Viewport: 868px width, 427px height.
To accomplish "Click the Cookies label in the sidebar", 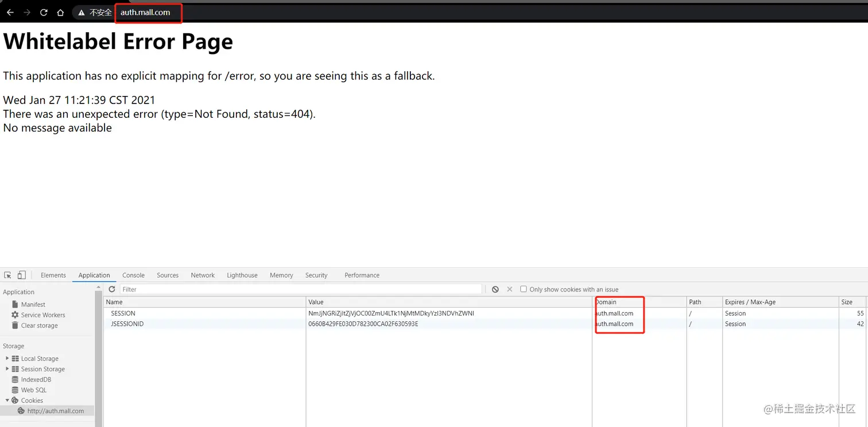I will click(x=32, y=401).
